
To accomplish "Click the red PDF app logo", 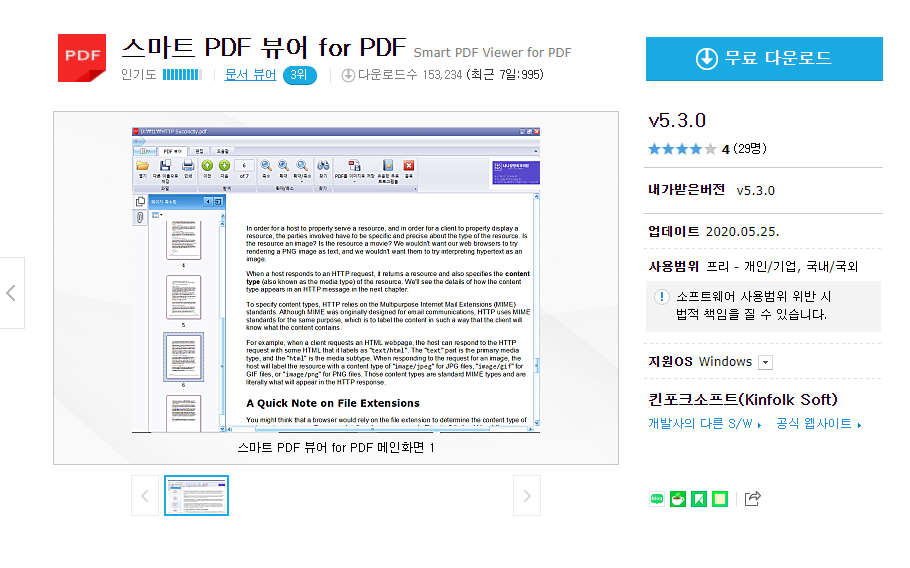I will point(82,57).
